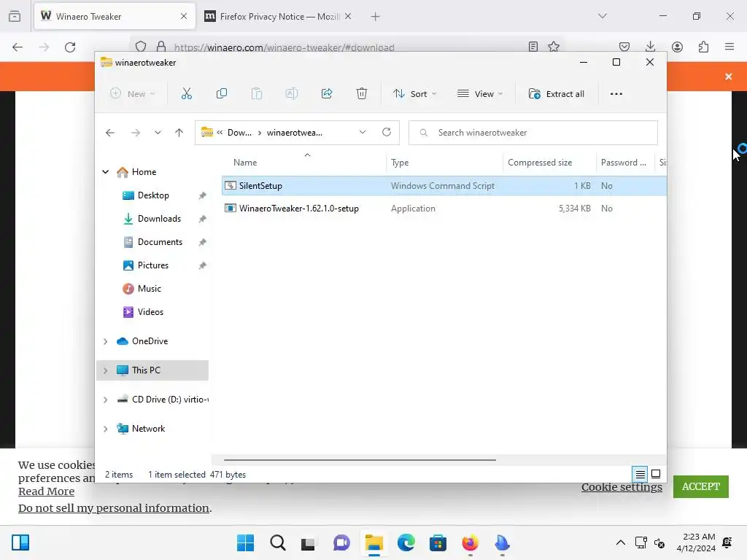Expand the This PC tree node
This screenshot has height=560, width=747.
[x=105, y=370]
